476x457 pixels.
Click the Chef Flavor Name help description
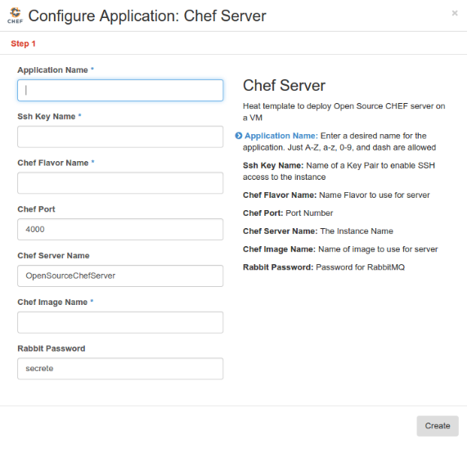click(x=336, y=195)
